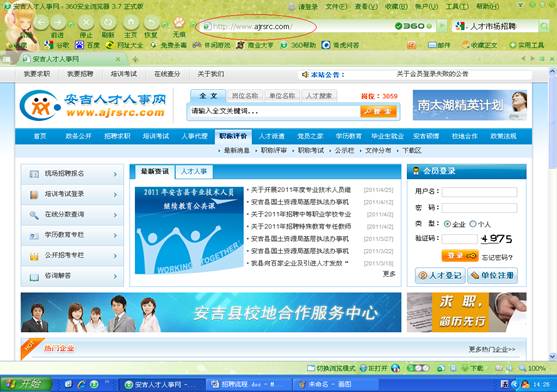Switch to the 人才人事 news tab
Image resolution: width=557 pixels, height=392 pixels.
(x=194, y=172)
